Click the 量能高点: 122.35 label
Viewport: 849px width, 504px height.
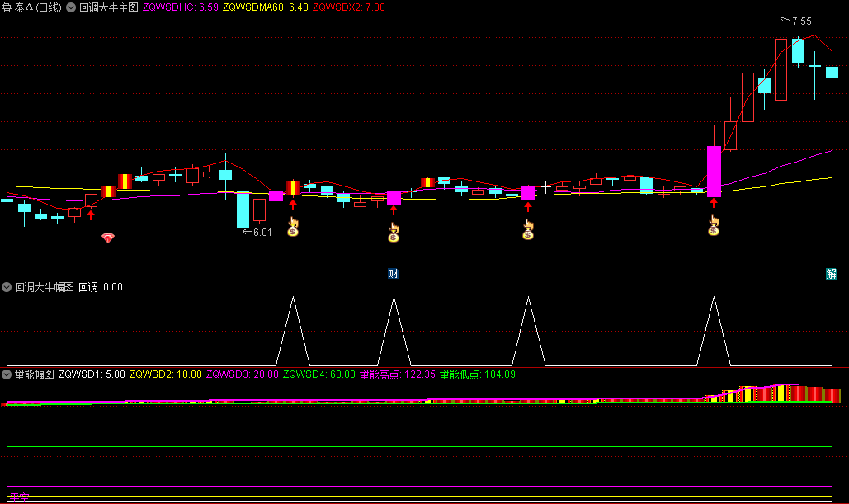(x=398, y=374)
